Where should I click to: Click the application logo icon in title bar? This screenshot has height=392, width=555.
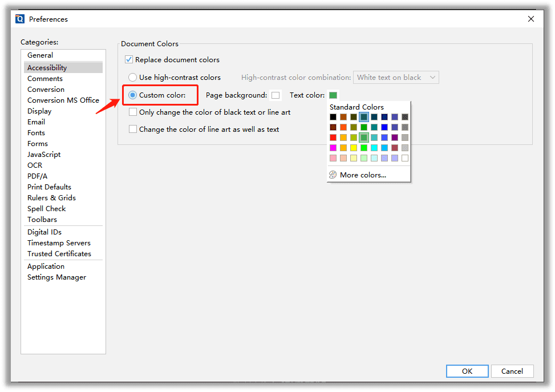(x=20, y=19)
